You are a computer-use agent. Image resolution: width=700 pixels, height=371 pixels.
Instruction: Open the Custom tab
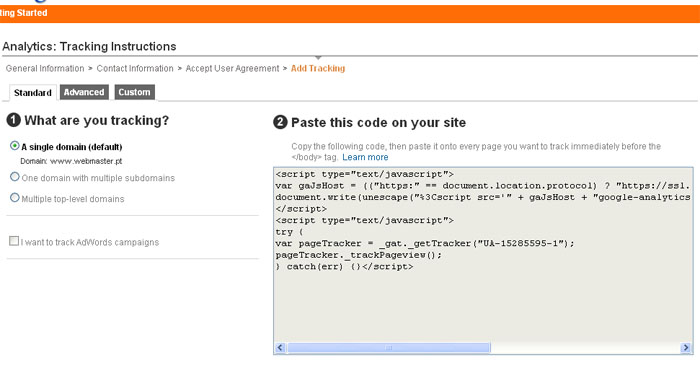pyautogui.click(x=134, y=92)
